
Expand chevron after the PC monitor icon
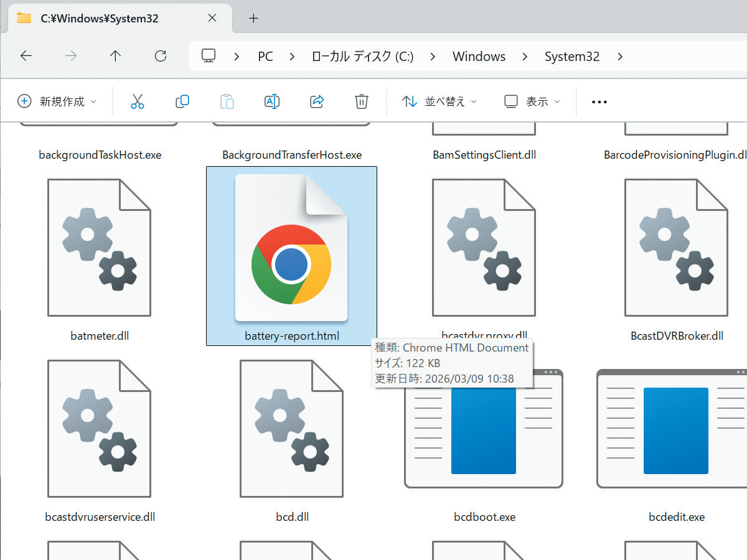(x=237, y=57)
